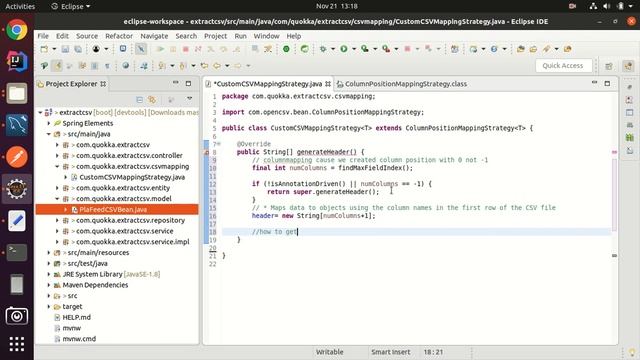Open the Project menu
Viewport: 640px width, 360px height.
215,36
